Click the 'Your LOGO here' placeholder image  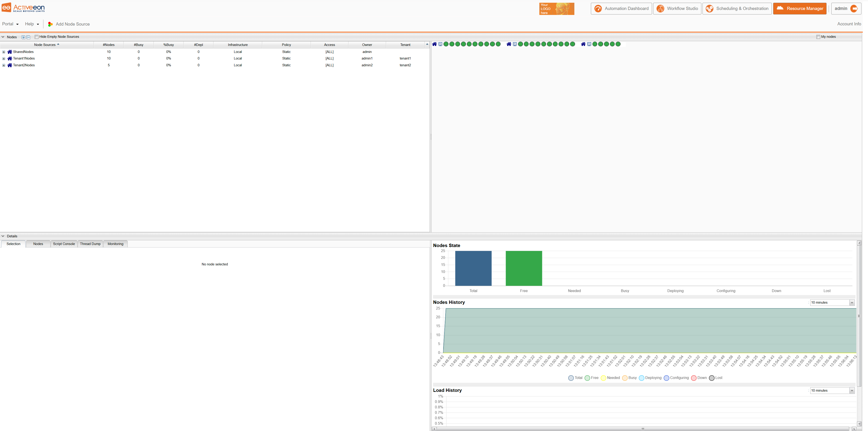pyautogui.click(x=556, y=9)
